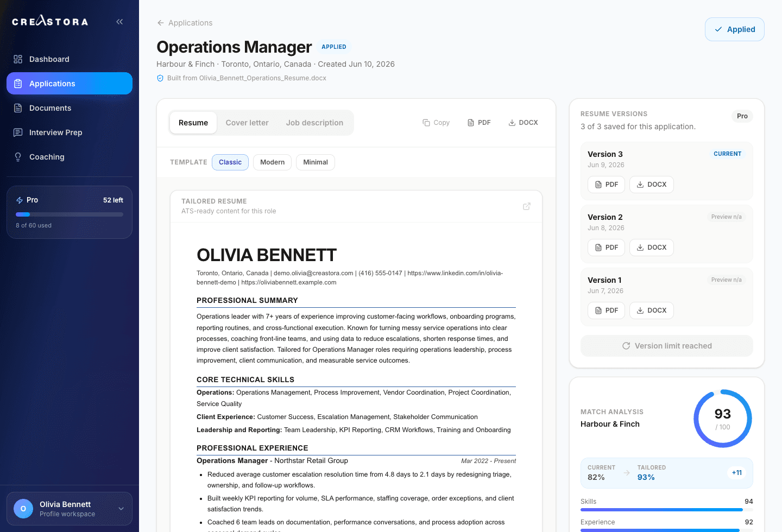Download Version 1 PDF file
Image resolution: width=782 pixels, height=532 pixels.
[606, 311]
